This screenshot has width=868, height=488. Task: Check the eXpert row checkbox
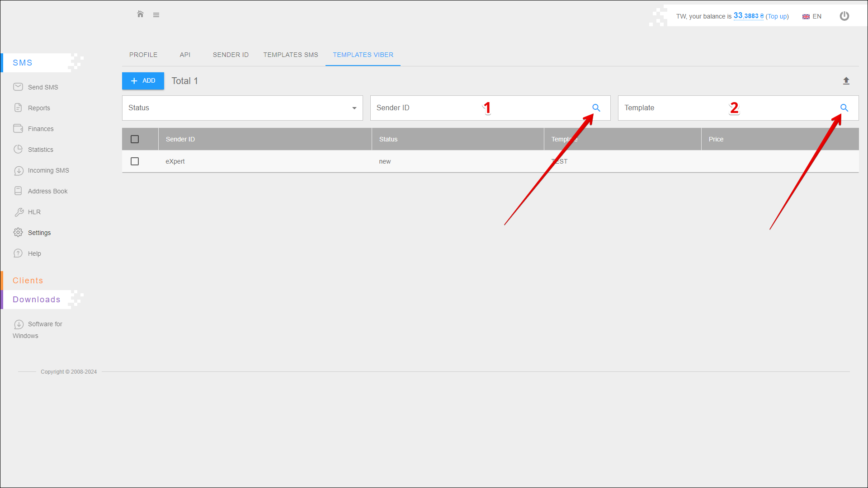pyautogui.click(x=135, y=161)
